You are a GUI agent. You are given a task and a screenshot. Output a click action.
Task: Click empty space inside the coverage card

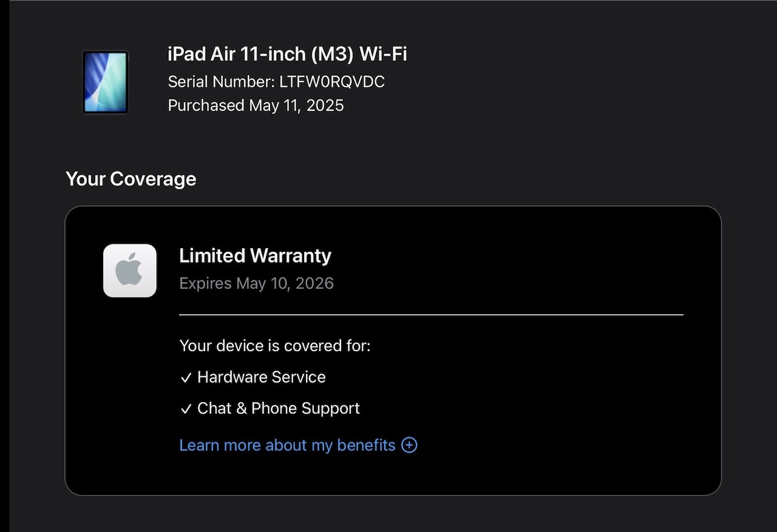[x=546, y=394]
